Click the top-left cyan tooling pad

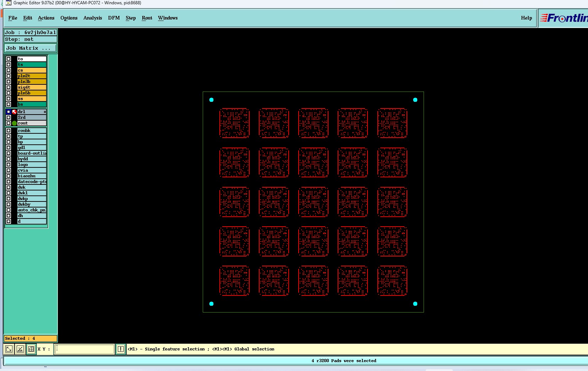point(211,100)
